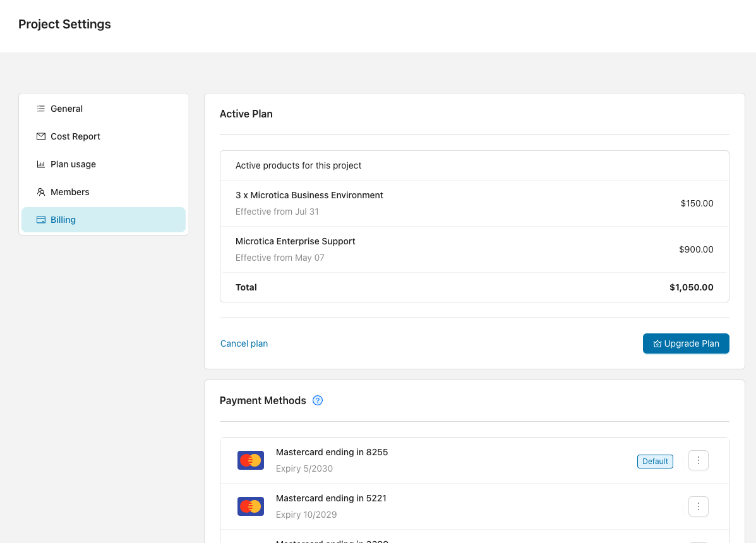This screenshot has height=543, width=756.
Task: Open options menu for Mastercard 5221
Action: [x=698, y=506]
